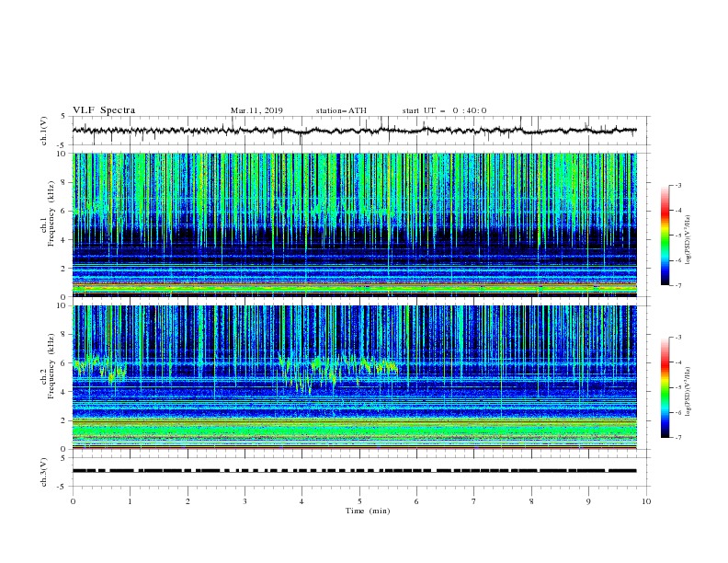This screenshot has width=728, height=563.
Task: Click time axis tick label '9'
Action: coord(588,501)
